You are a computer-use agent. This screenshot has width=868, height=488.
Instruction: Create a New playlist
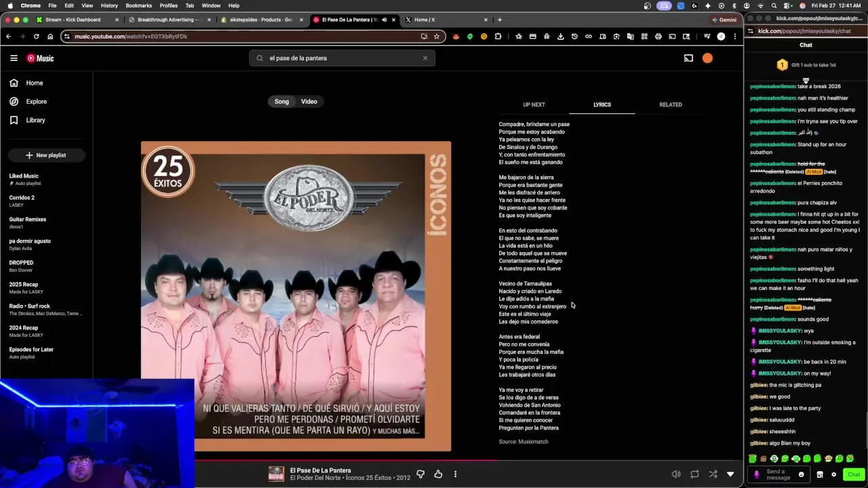(46, 155)
